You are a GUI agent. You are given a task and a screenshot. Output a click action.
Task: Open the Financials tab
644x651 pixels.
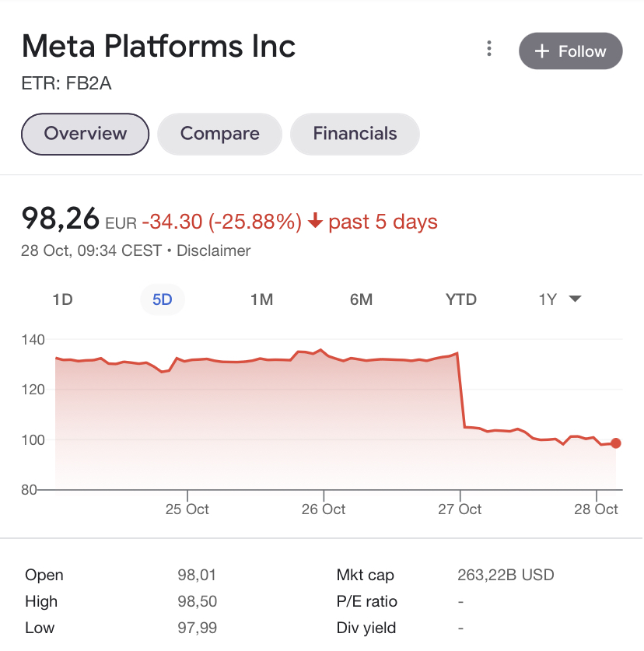(x=355, y=134)
